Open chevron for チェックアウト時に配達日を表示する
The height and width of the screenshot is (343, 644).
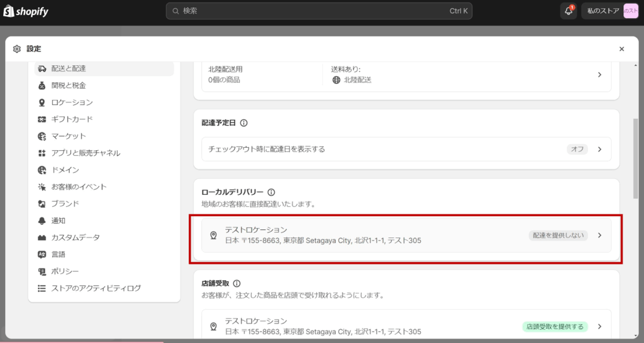pos(599,150)
